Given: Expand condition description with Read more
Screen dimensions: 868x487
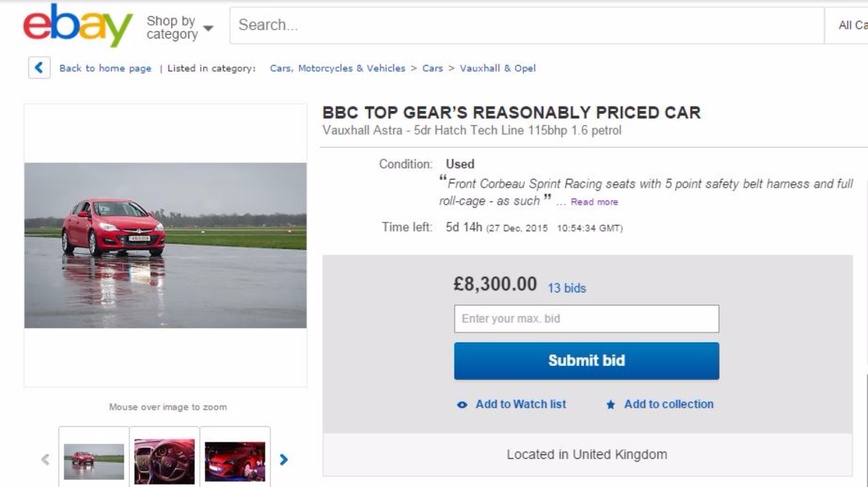Looking at the screenshot, I should tap(594, 202).
